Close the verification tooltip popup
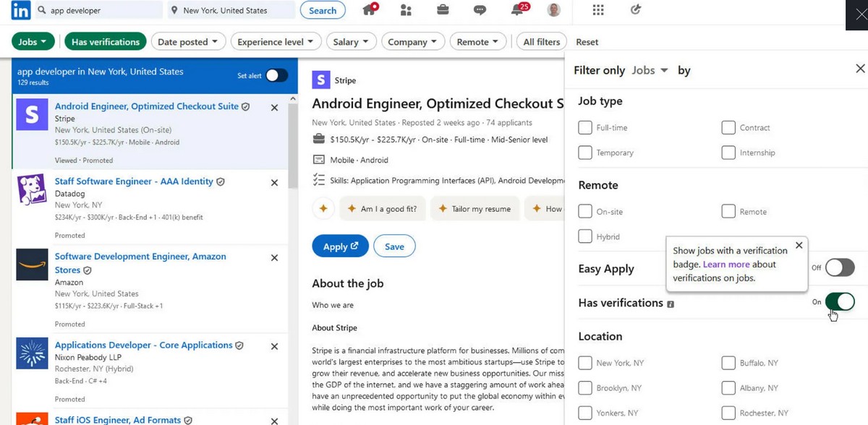 (799, 245)
